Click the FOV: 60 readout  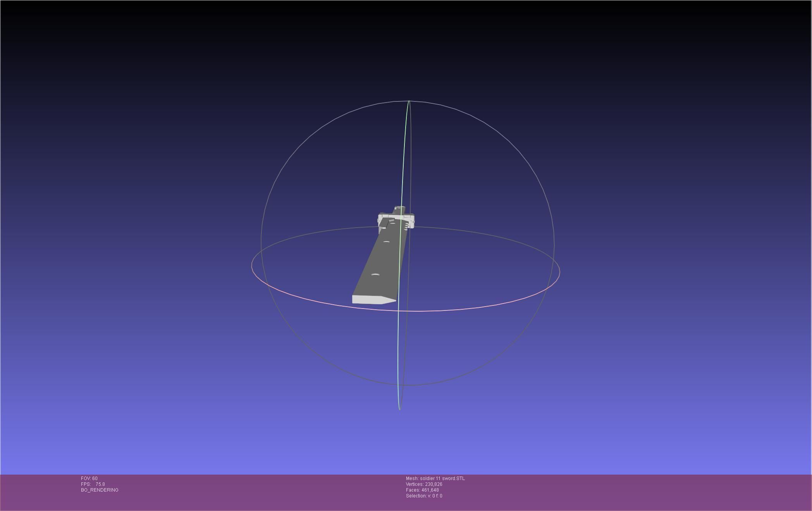pos(89,478)
